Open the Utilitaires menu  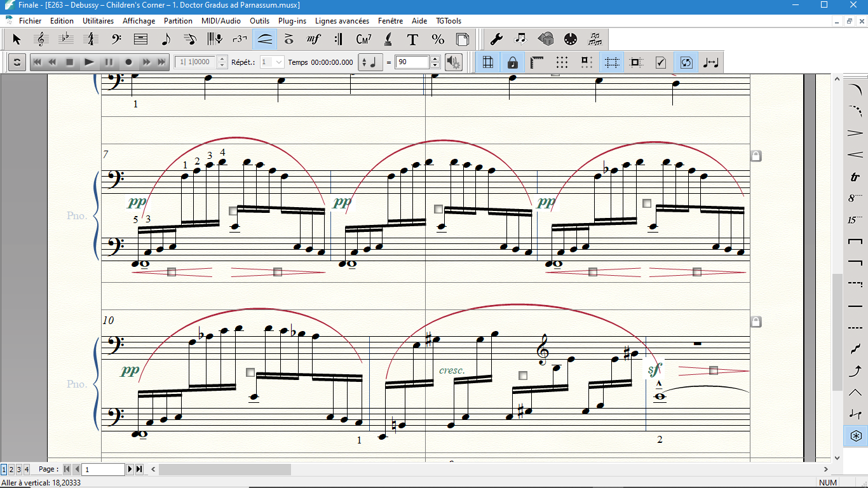click(x=98, y=21)
